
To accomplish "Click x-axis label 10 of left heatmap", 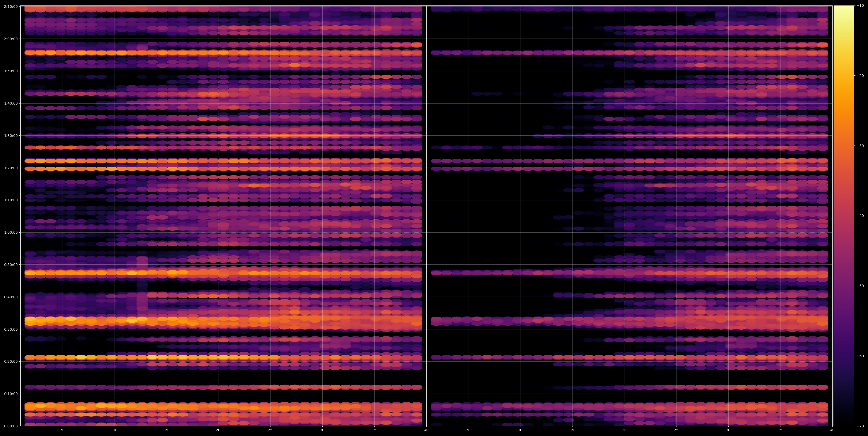I will pyautogui.click(x=114, y=430).
